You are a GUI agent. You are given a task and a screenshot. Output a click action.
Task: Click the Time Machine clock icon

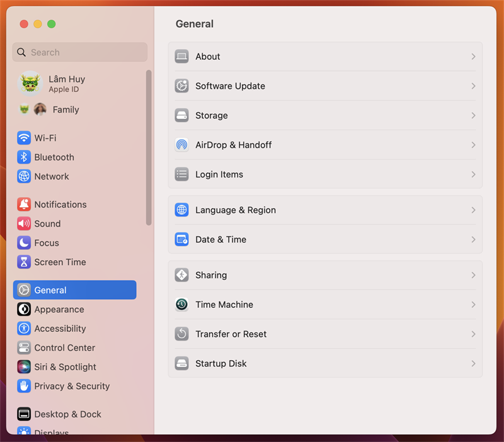click(x=181, y=305)
